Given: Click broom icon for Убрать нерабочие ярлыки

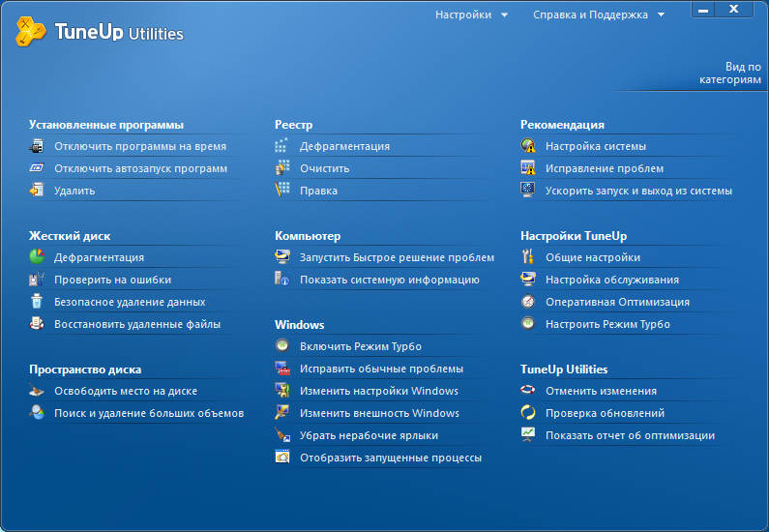Looking at the screenshot, I should pos(282,435).
